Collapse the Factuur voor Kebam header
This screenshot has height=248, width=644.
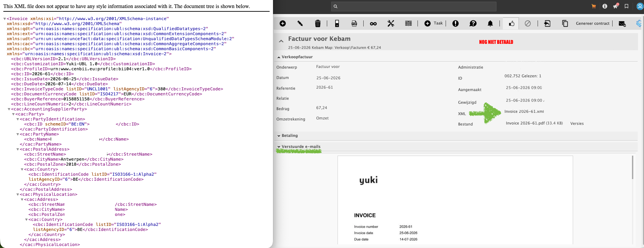[281, 41]
